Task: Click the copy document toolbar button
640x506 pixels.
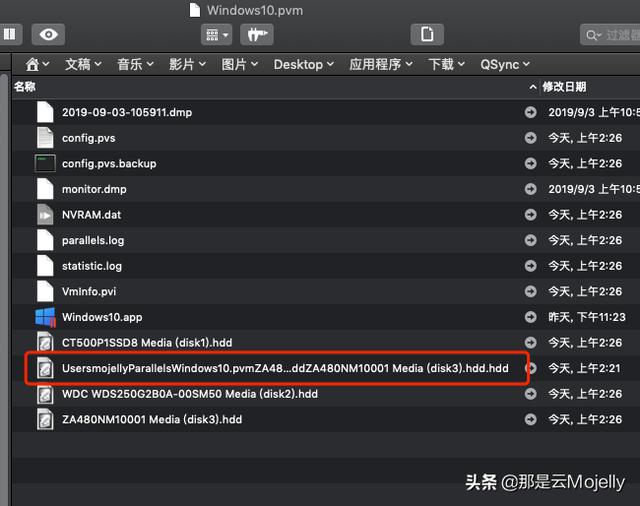Action: pyautogui.click(x=427, y=34)
